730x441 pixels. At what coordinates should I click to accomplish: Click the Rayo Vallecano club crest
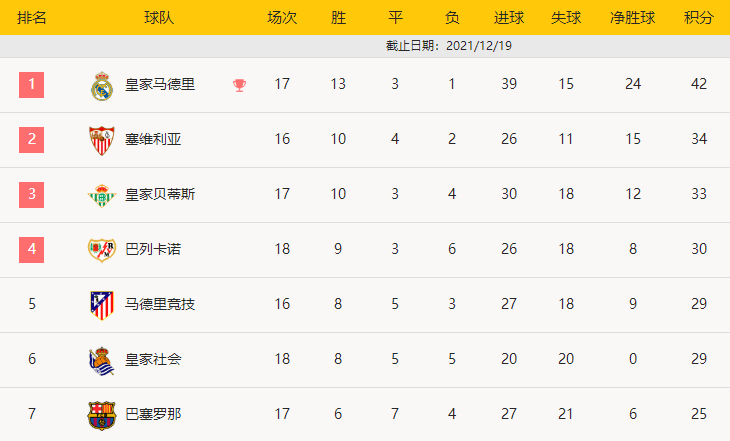(102, 249)
